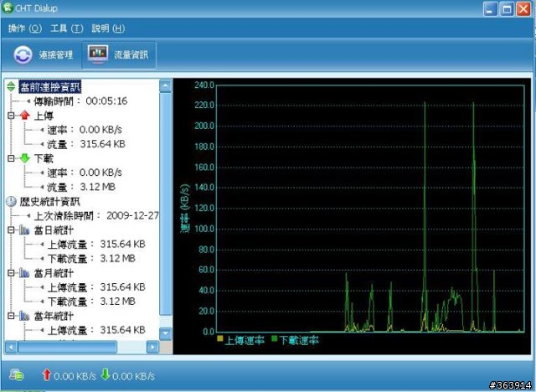
Task: Collapse the 當年統計 node
Action: coord(11,316)
